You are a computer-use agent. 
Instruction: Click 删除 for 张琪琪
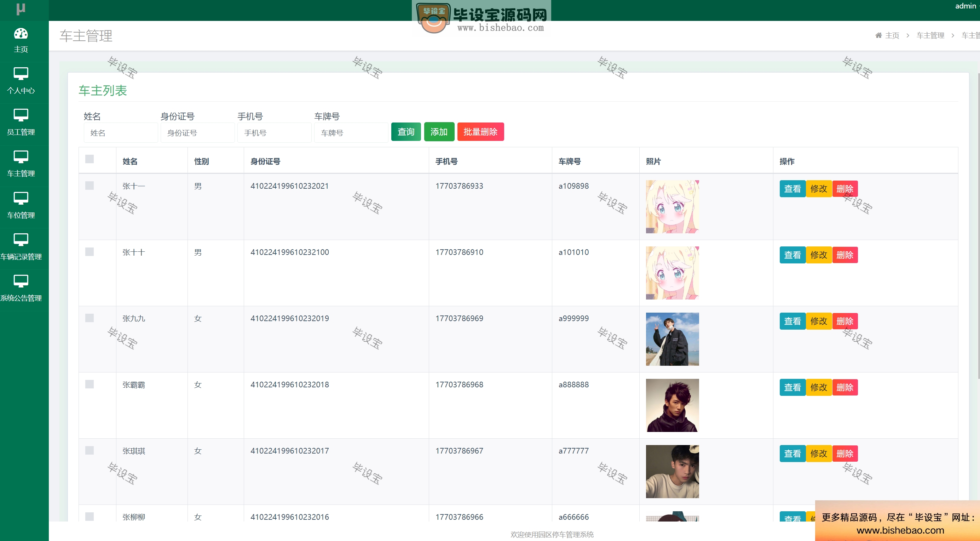point(845,454)
